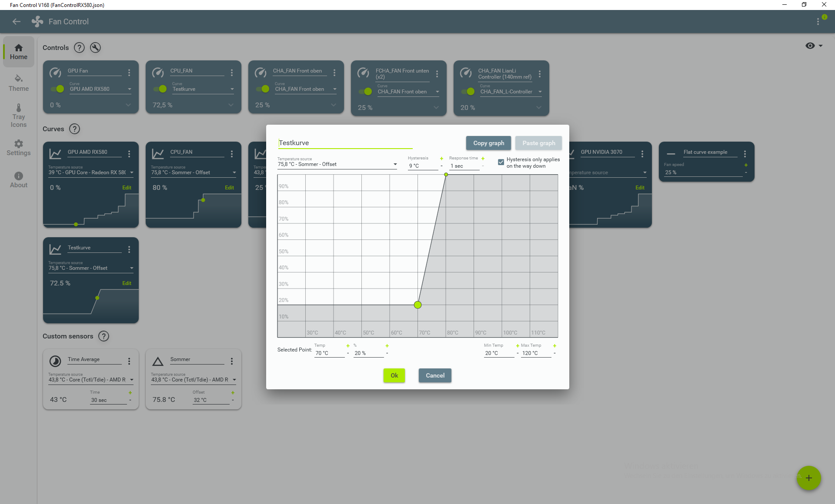This screenshot has height=504, width=835.
Task: Uncheck Hysteresis only applies on way down
Action: click(x=501, y=162)
